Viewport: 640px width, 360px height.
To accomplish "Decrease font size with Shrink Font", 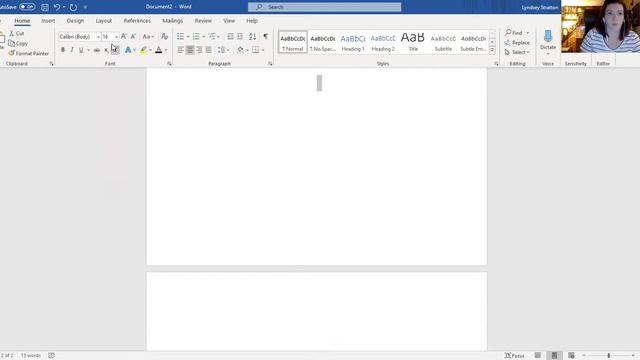I will 133,37.
